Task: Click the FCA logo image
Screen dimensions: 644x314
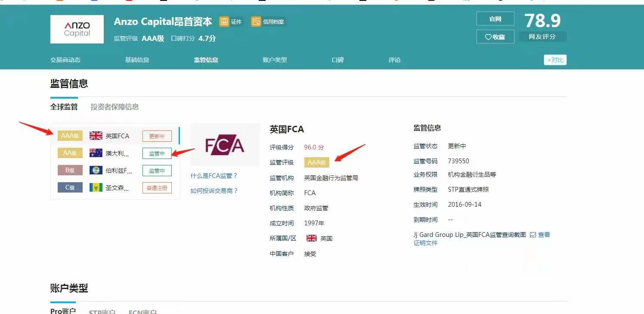Action: 225,145
